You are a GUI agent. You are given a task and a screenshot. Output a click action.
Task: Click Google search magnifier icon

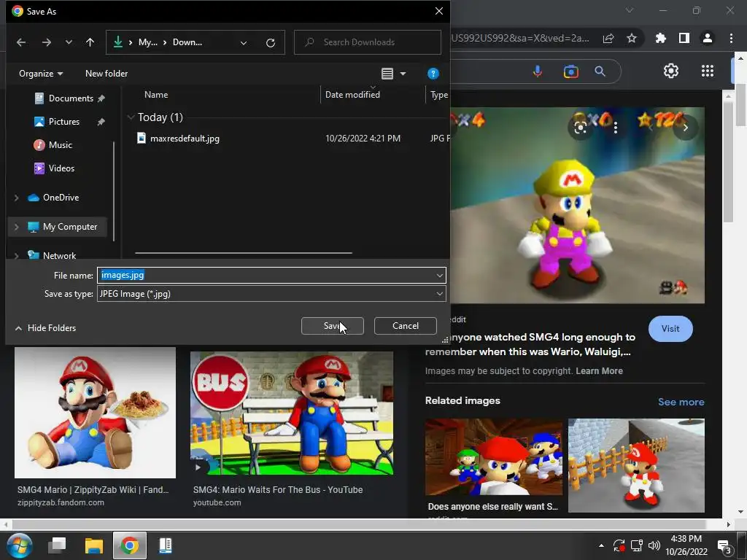point(600,71)
